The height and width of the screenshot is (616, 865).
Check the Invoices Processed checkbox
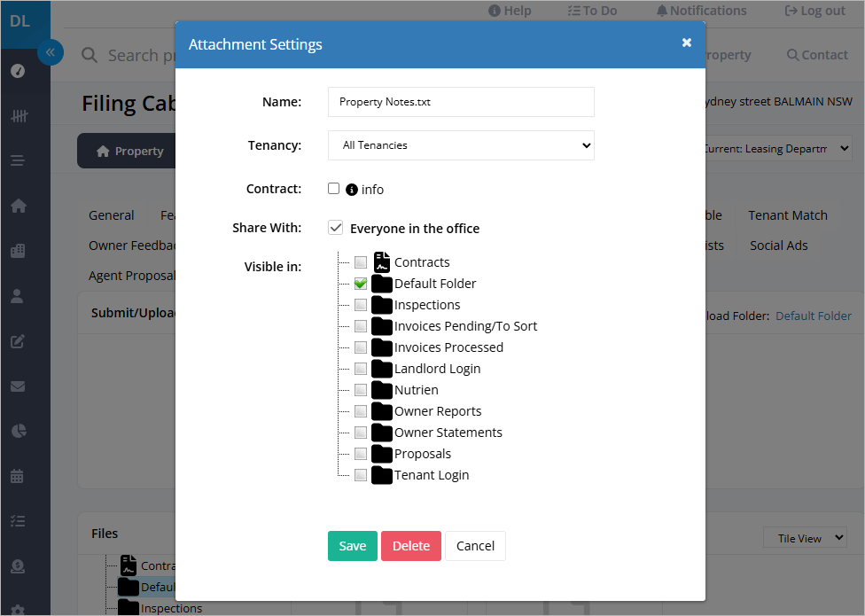tap(361, 347)
